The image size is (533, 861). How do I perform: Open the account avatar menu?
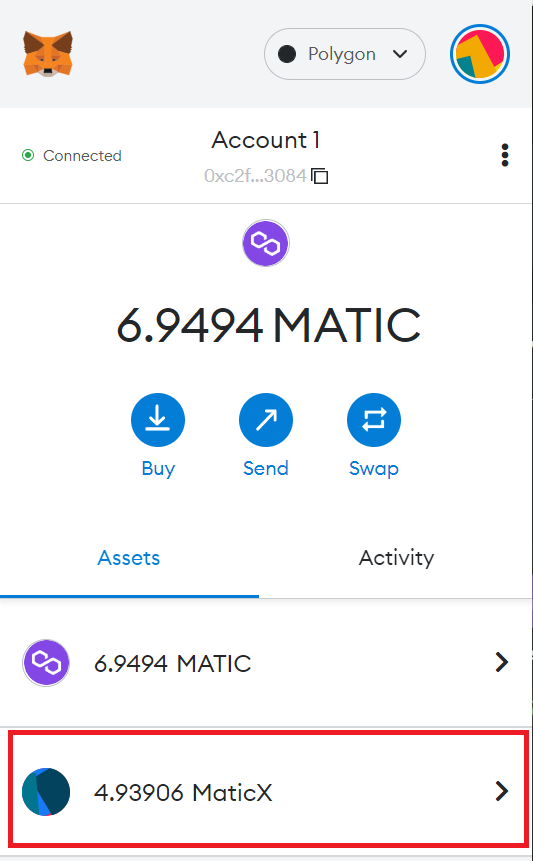480,54
